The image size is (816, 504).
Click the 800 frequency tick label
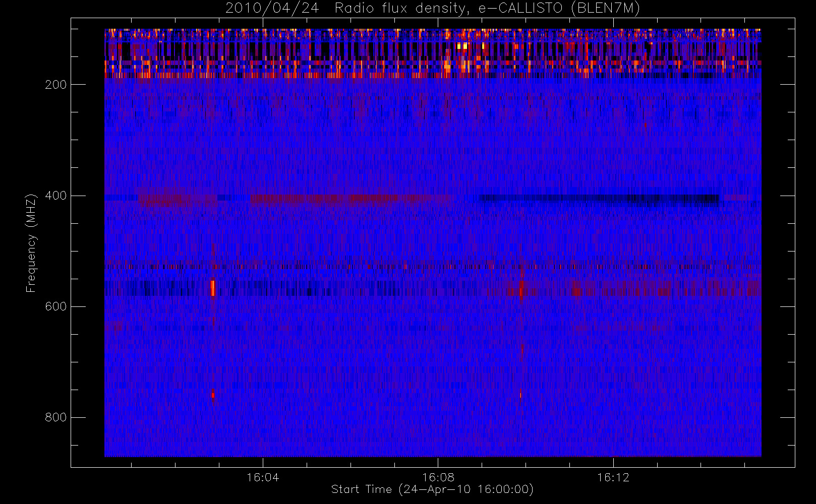(x=56, y=417)
